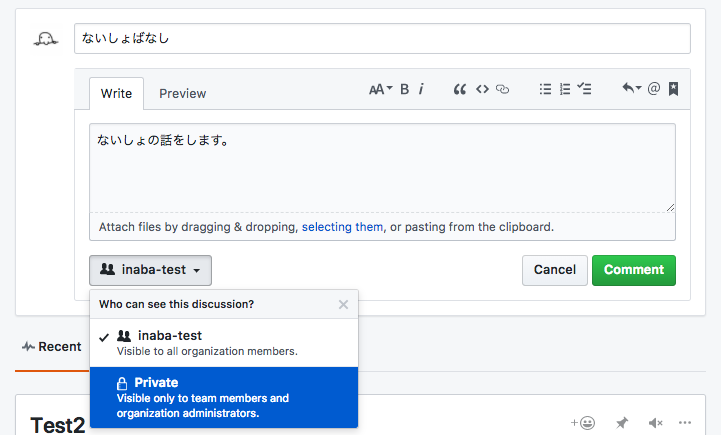
Task: Close the visibility popup
Action: [x=343, y=304]
